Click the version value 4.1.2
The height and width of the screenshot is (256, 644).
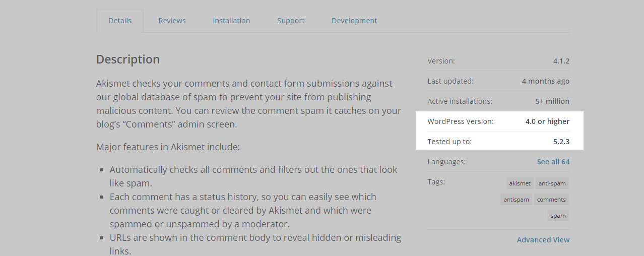[x=561, y=61]
